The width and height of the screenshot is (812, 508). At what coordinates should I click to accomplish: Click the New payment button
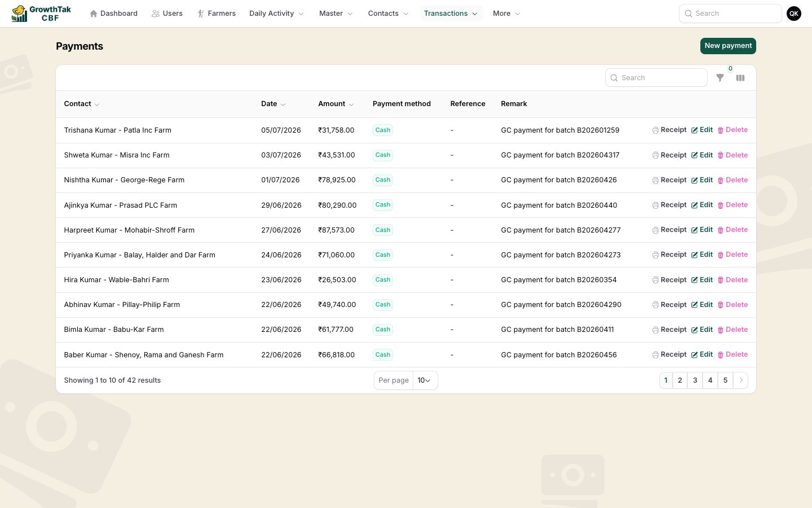[728, 46]
